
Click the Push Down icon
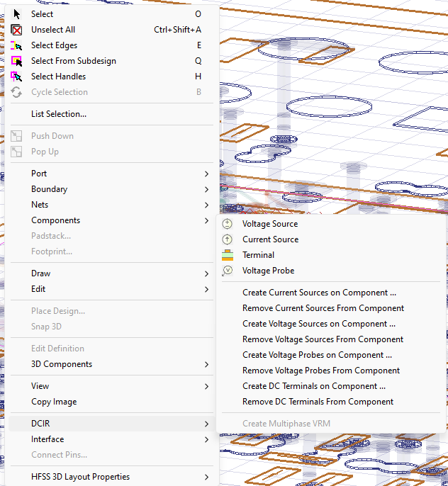pyautogui.click(x=16, y=136)
